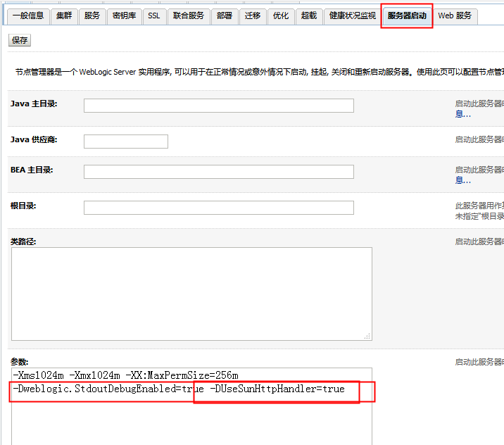Image resolution: width=504 pixels, height=445 pixels.
Task: Focus the Java 主目录 input field
Action: [219, 106]
